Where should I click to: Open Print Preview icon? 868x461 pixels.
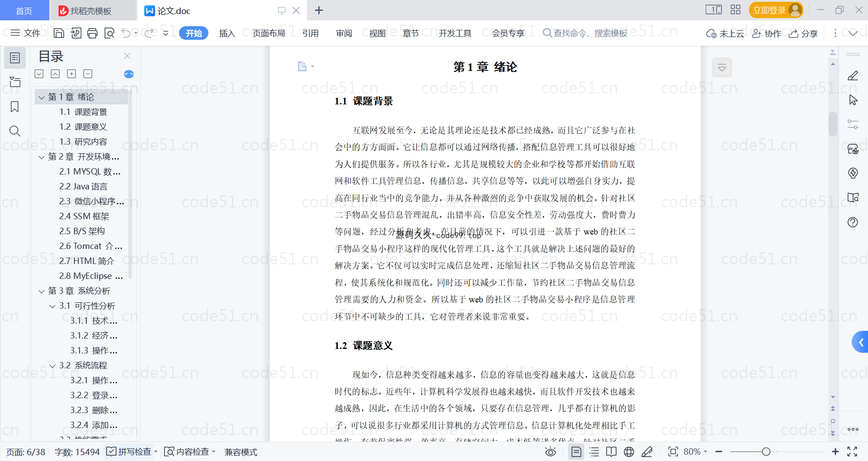[109, 33]
